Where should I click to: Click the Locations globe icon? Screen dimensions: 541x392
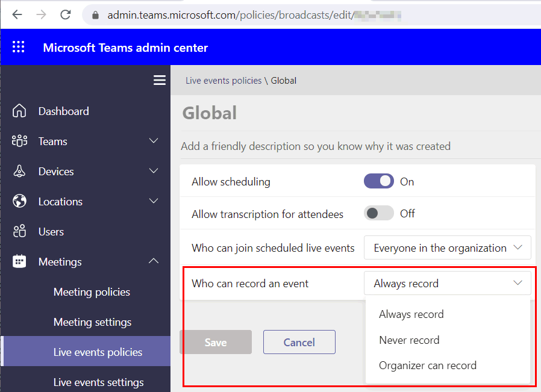coord(19,201)
